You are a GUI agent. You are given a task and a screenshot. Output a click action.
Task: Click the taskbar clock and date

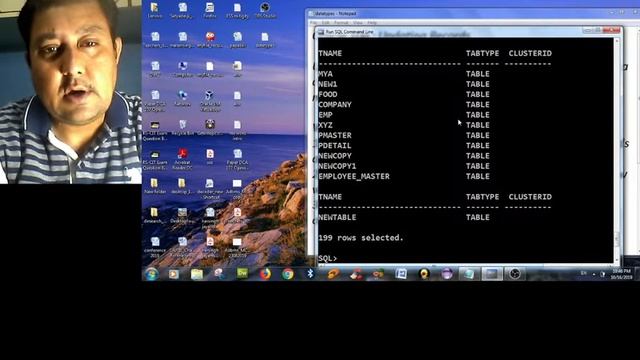(x=621, y=274)
